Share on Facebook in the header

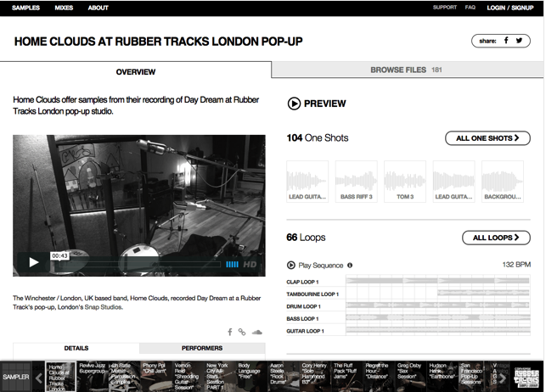pos(506,40)
